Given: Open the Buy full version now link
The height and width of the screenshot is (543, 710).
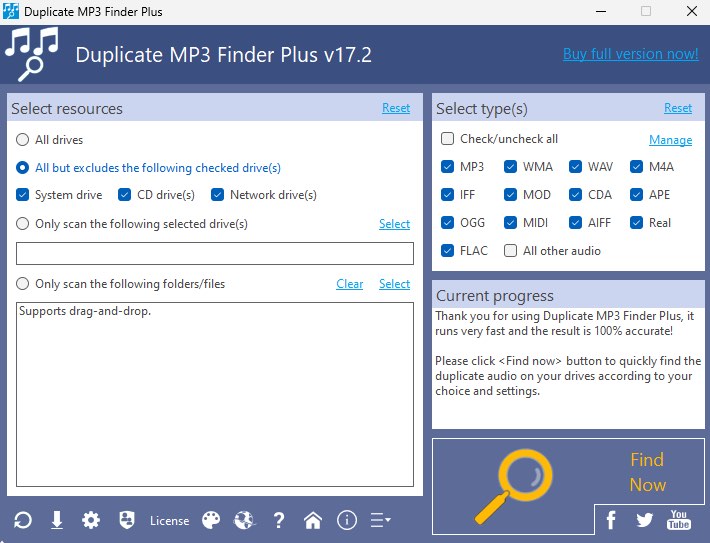Looking at the screenshot, I should coord(631,54).
